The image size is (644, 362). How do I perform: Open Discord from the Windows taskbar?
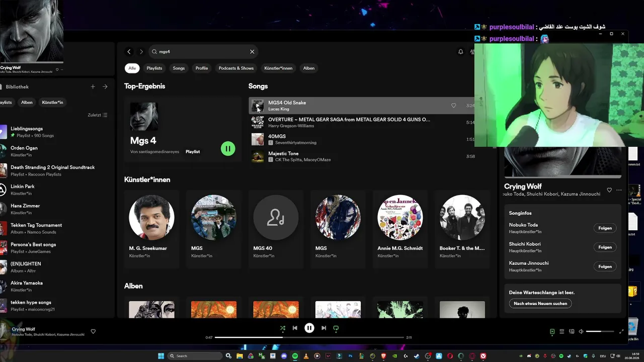(284, 356)
